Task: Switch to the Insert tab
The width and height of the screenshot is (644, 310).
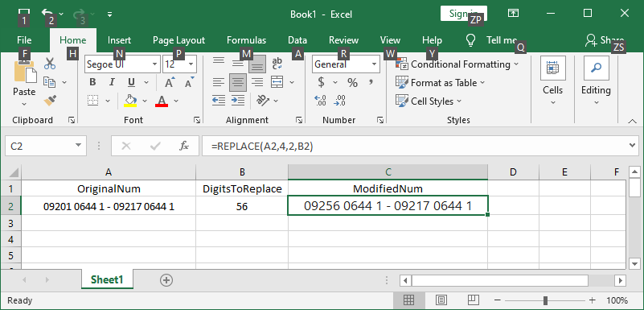Action: (119, 40)
